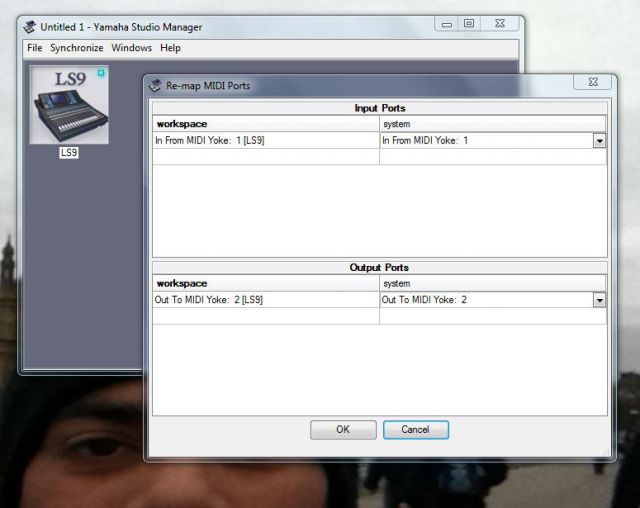Expand the input port system dropdown arrow
The image size is (640, 508).
pyautogui.click(x=599, y=141)
